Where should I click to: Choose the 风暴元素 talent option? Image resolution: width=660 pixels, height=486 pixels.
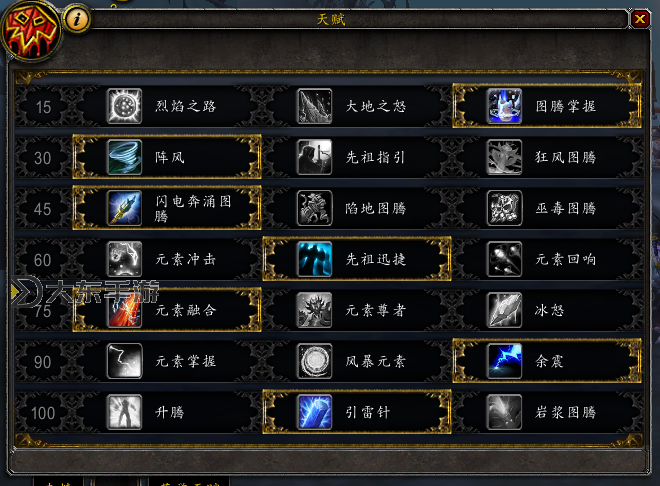pos(357,361)
